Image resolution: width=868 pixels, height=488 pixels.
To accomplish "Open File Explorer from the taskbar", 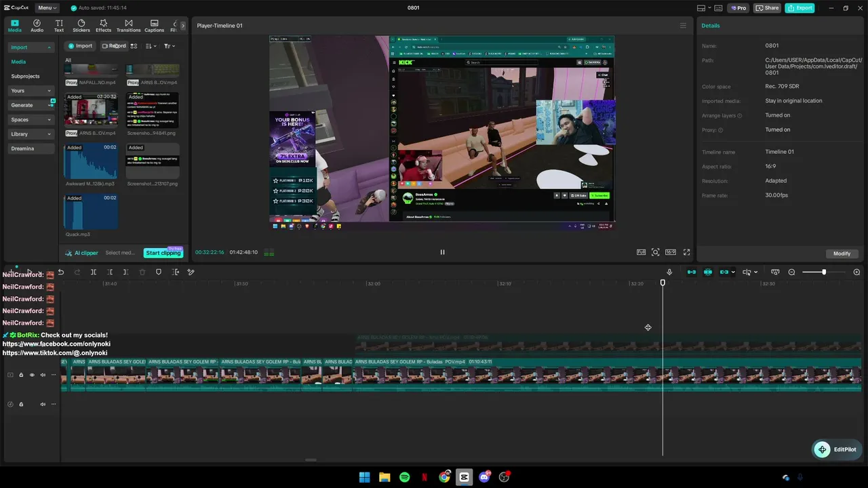I will click(x=384, y=477).
